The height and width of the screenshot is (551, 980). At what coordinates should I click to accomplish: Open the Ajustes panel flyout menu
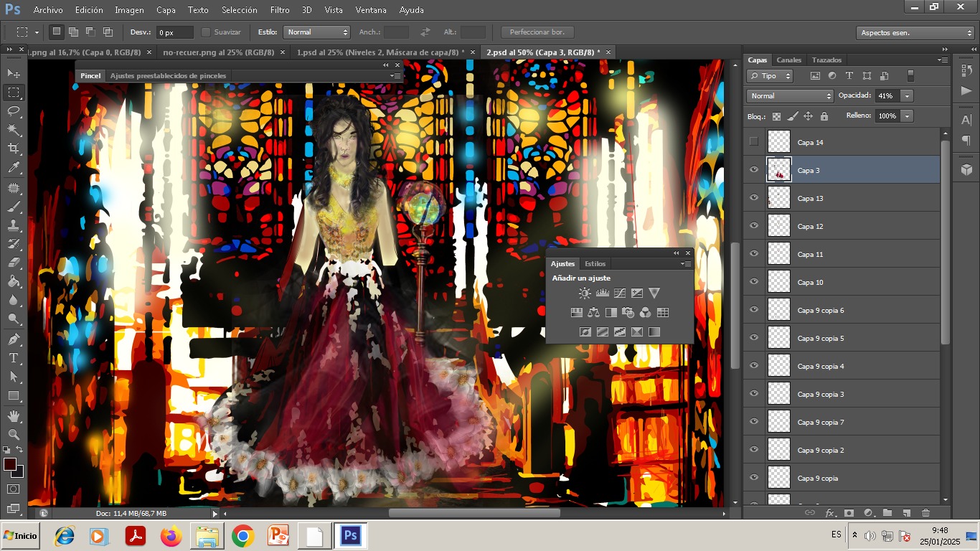pyautogui.click(x=687, y=264)
